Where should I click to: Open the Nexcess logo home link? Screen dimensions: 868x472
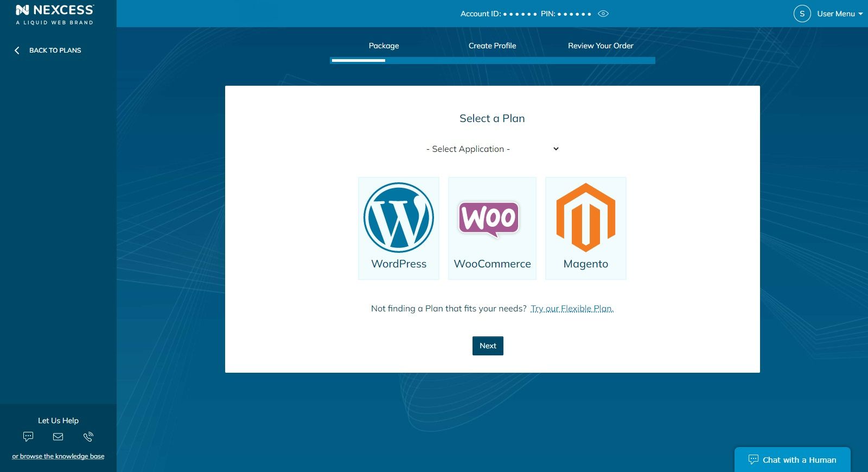pos(55,15)
